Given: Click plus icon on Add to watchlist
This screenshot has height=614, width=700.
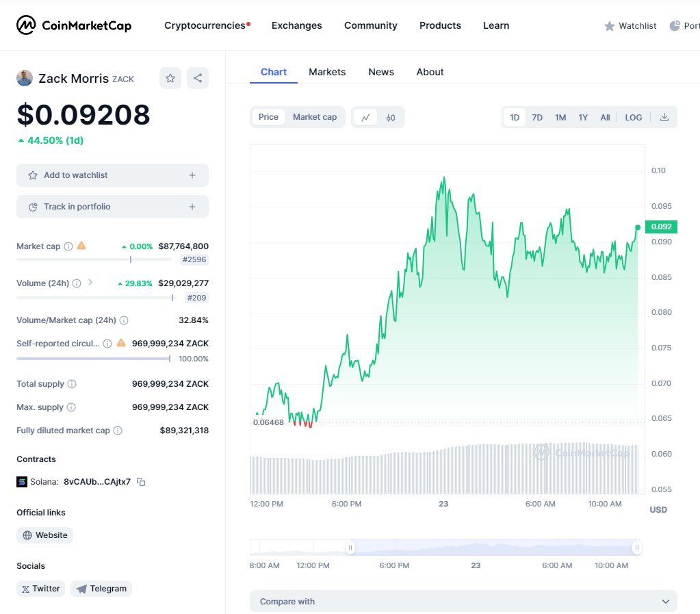Looking at the screenshot, I should tap(192, 175).
